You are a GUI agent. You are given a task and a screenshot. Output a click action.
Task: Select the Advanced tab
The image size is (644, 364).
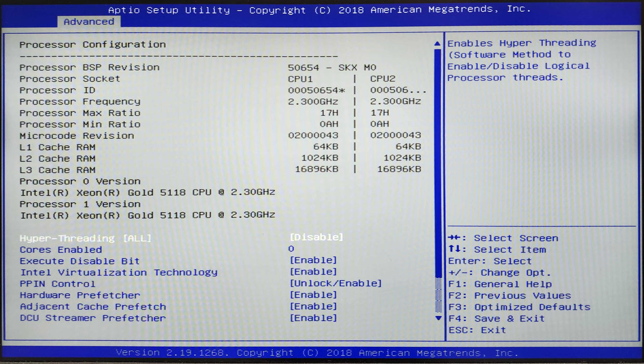(89, 22)
